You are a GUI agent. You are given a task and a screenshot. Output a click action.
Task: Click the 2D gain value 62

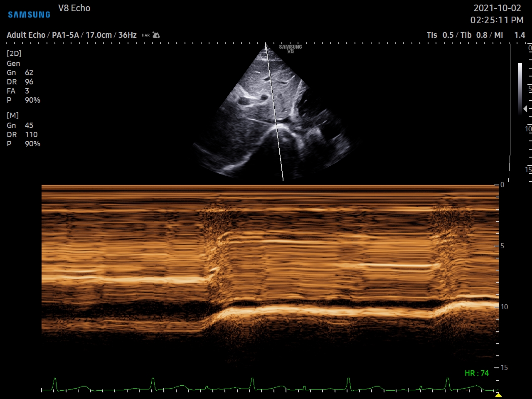tap(29, 73)
